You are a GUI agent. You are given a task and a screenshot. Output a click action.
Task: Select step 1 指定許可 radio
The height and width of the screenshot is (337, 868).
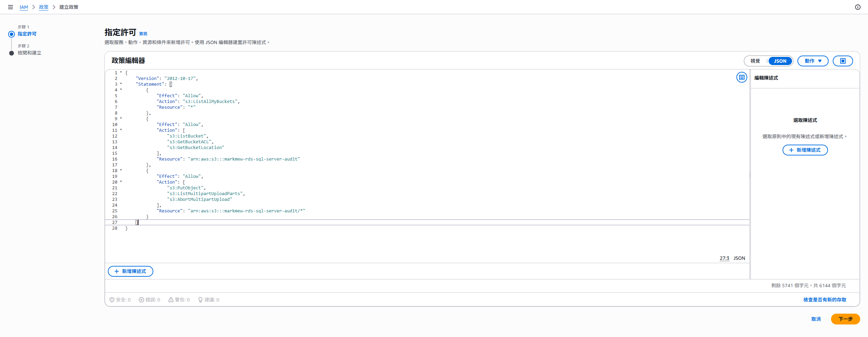[12, 34]
